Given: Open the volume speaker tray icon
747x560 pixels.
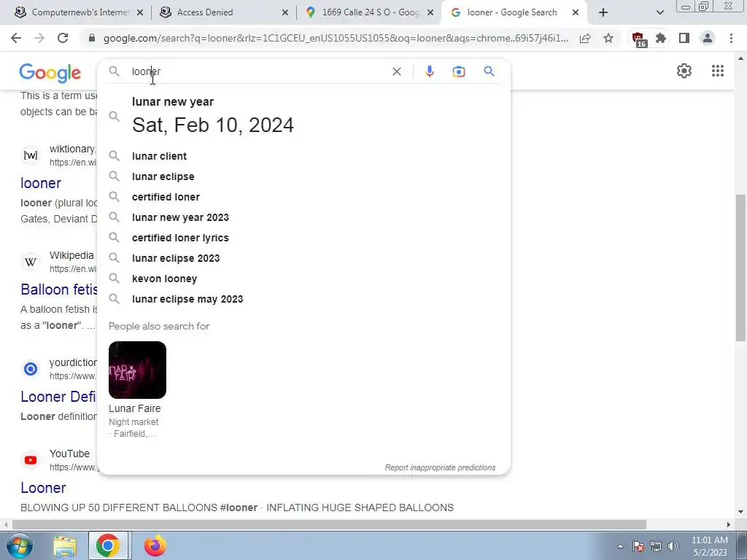Looking at the screenshot, I should [673, 546].
